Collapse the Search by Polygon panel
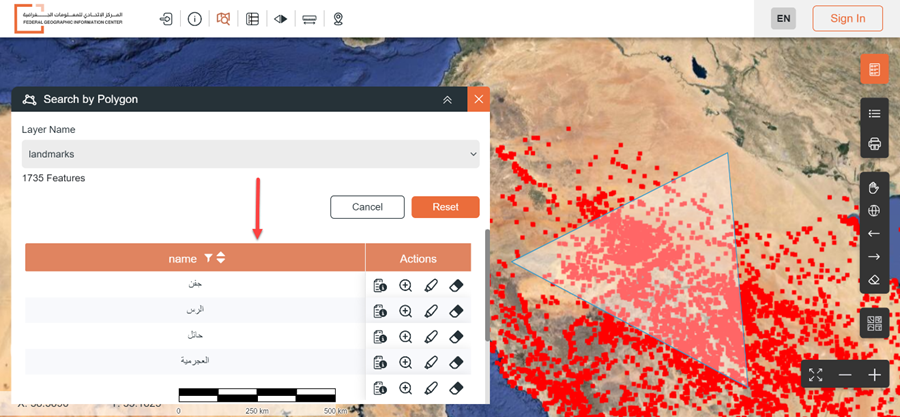 (x=448, y=99)
